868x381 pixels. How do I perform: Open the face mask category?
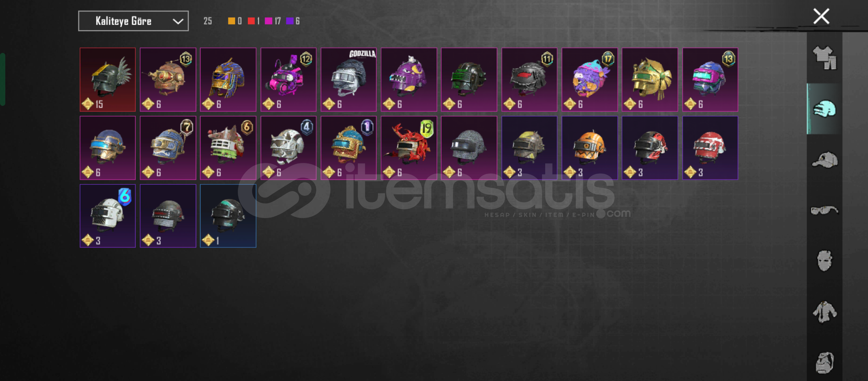[824, 261]
